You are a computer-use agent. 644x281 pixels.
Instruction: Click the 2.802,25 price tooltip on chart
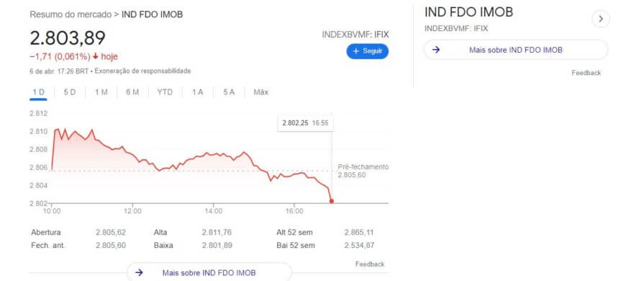pyautogui.click(x=305, y=123)
